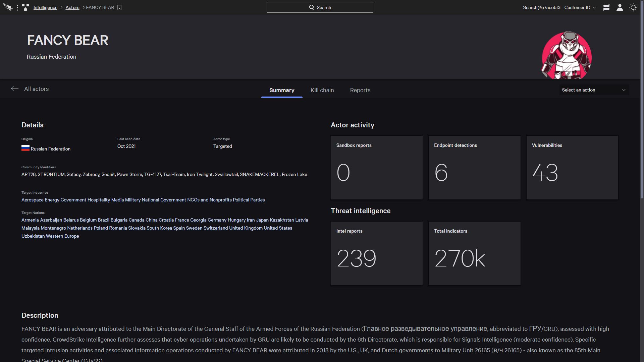Open the Brazil target nation link
Image resolution: width=644 pixels, height=362 pixels.
104,220
